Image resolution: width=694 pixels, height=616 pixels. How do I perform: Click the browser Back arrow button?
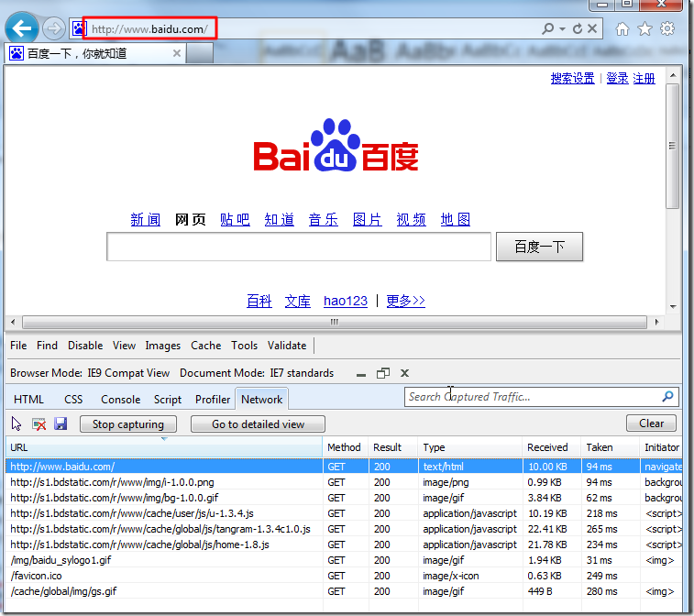21,28
